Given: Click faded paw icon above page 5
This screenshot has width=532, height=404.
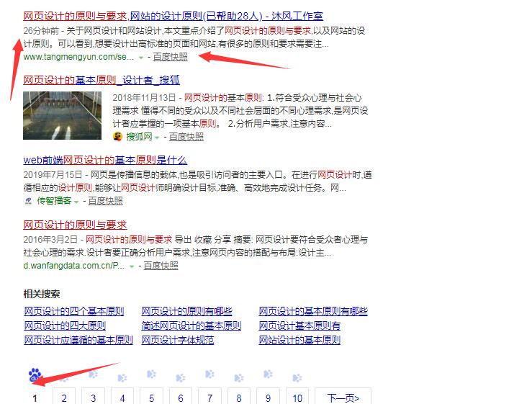Looking at the screenshot, I should coord(151,374).
